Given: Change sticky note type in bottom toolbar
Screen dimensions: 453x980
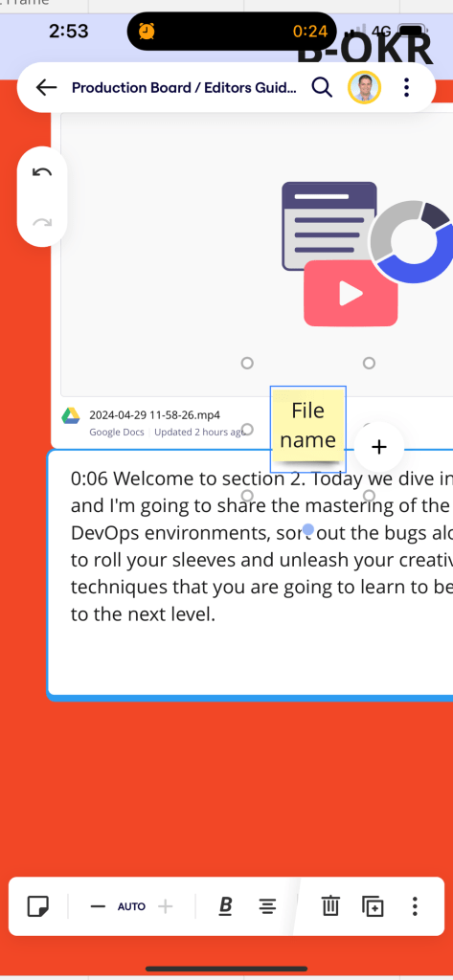Looking at the screenshot, I should [x=38, y=906].
